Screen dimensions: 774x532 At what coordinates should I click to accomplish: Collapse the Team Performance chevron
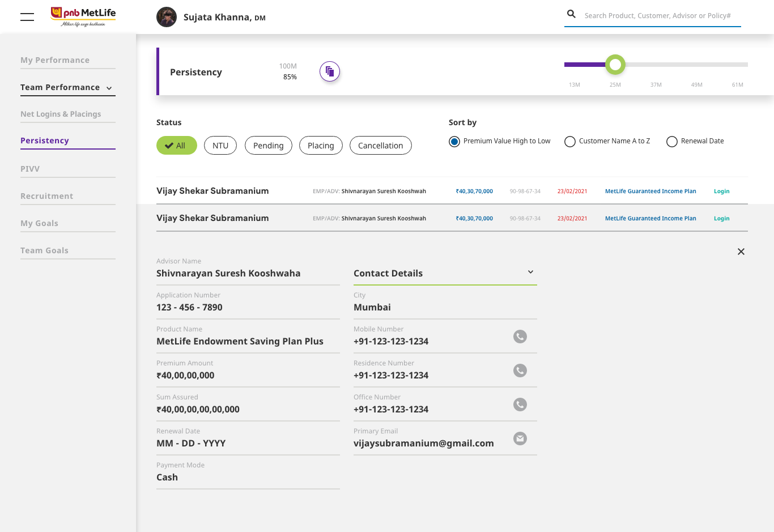109,88
